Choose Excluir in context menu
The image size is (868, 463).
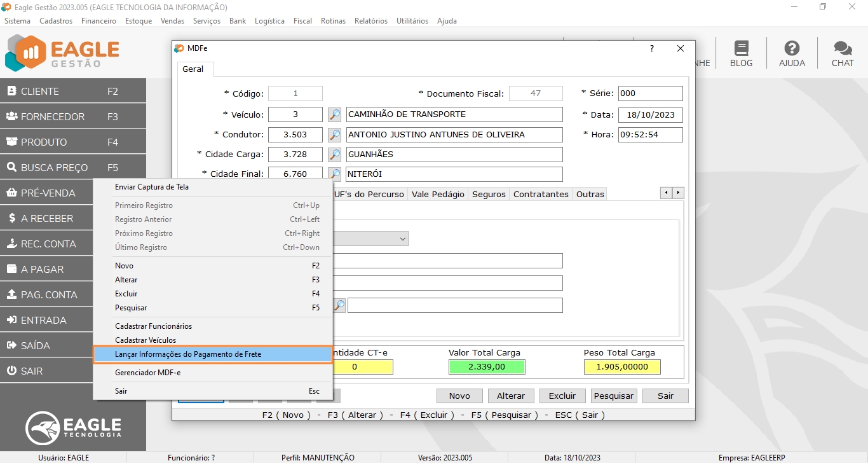pyautogui.click(x=213, y=294)
